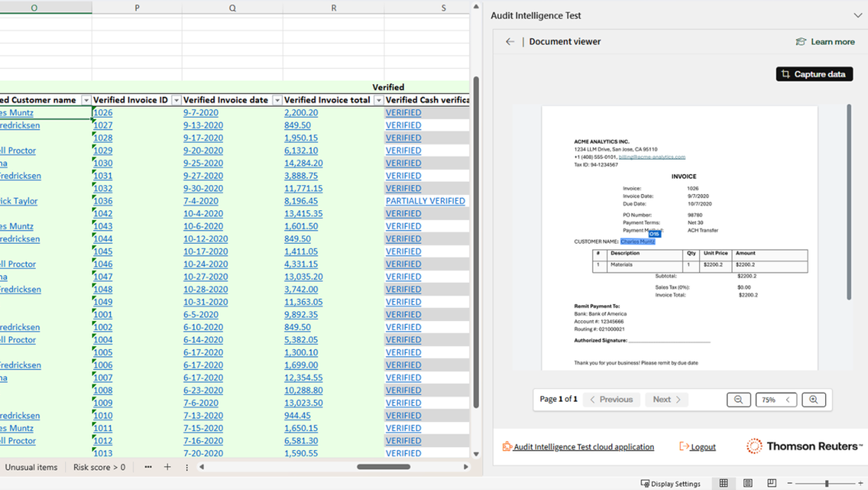868x490 pixels.
Task: Open filter dropdown for Verified Invoice total
Action: [x=378, y=100]
